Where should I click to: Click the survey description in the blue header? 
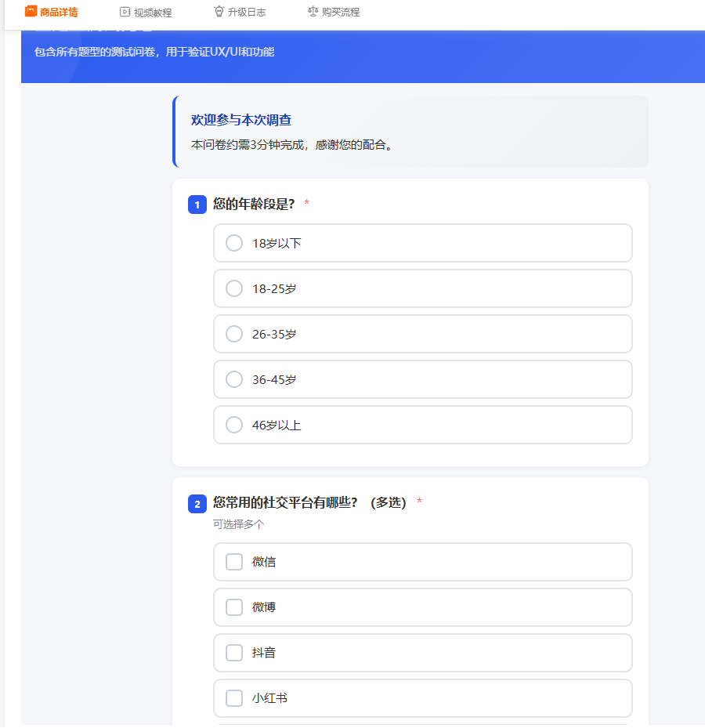pos(154,52)
